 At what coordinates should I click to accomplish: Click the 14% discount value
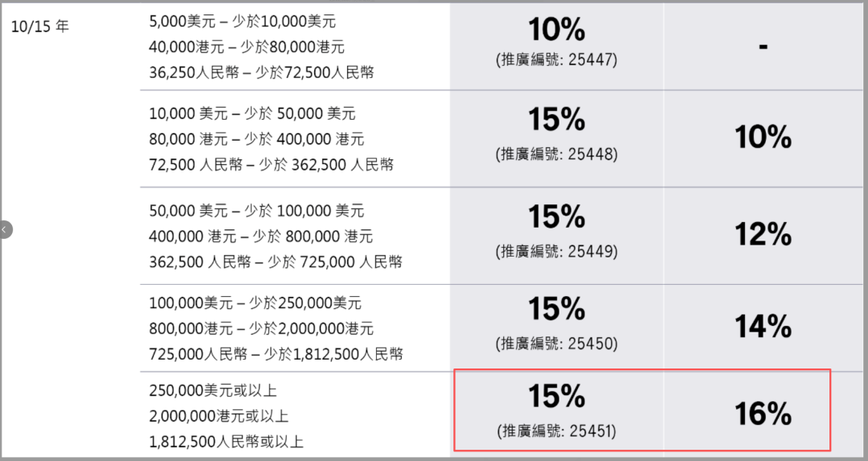coord(763,327)
